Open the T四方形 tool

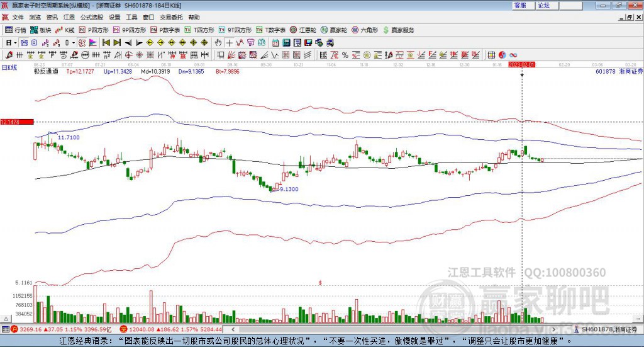pyautogui.click(x=199, y=30)
